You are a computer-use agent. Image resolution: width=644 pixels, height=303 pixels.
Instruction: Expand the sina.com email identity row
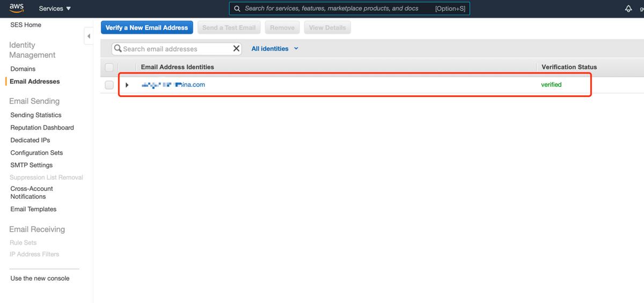(127, 85)
